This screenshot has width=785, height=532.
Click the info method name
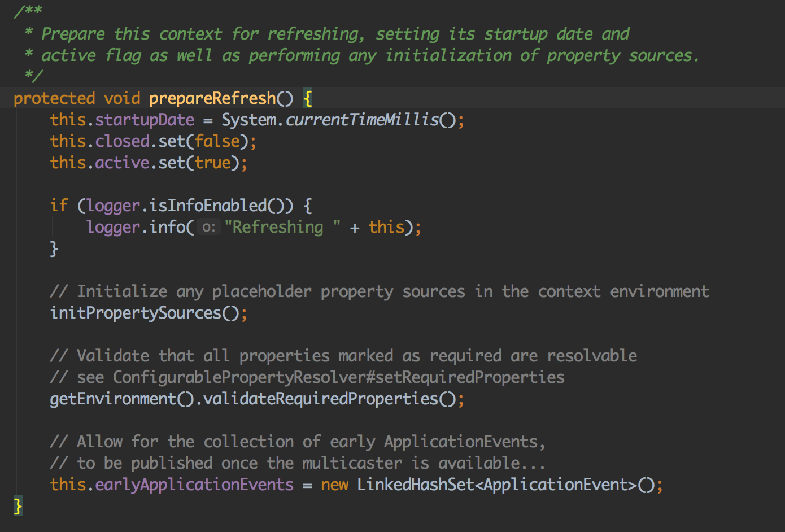167,227
